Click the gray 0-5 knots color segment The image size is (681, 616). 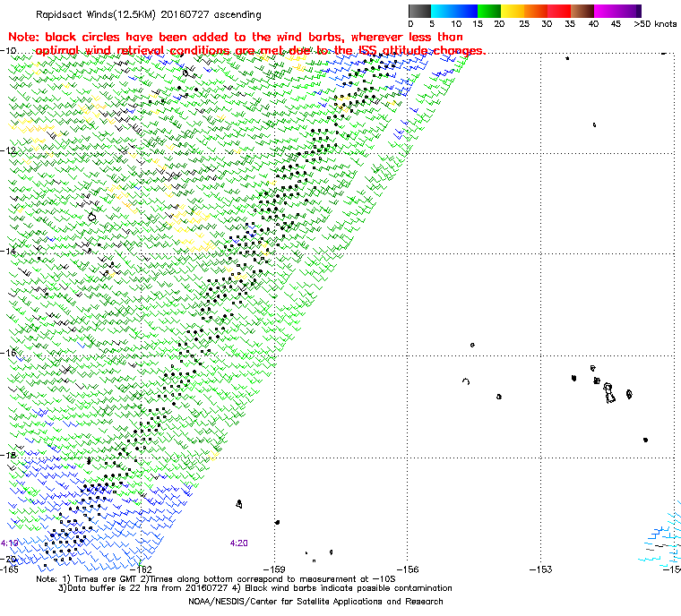419,11
